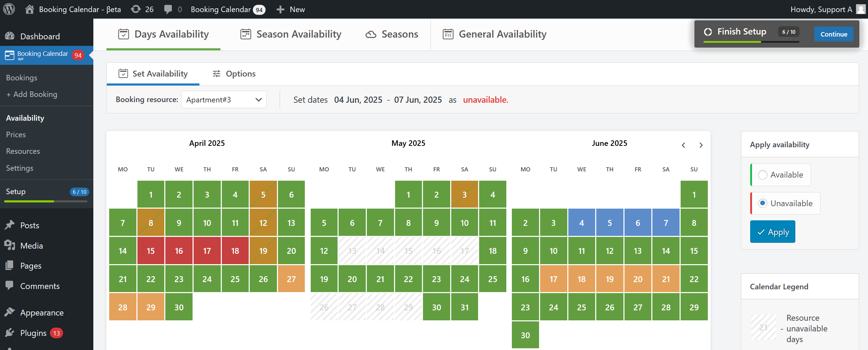
Task: Switch to the General Availability tab
Action: click(494, 34)
